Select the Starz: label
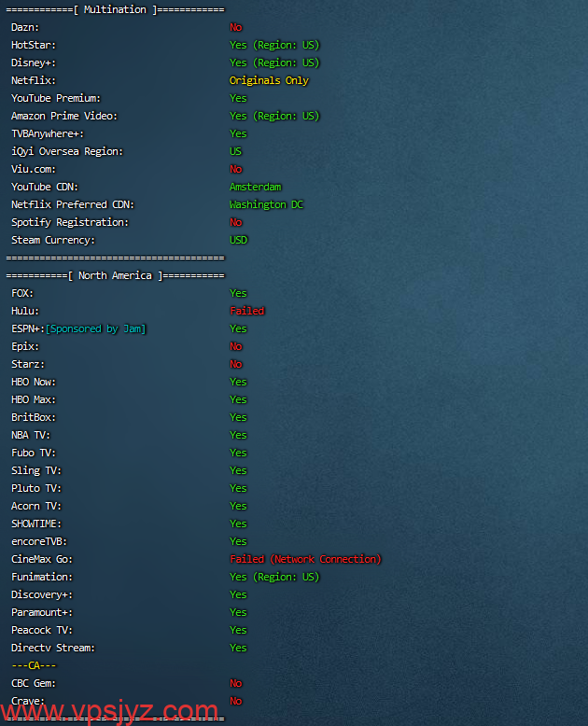Viewport: 588px width, 726px height. click(28, 364)
